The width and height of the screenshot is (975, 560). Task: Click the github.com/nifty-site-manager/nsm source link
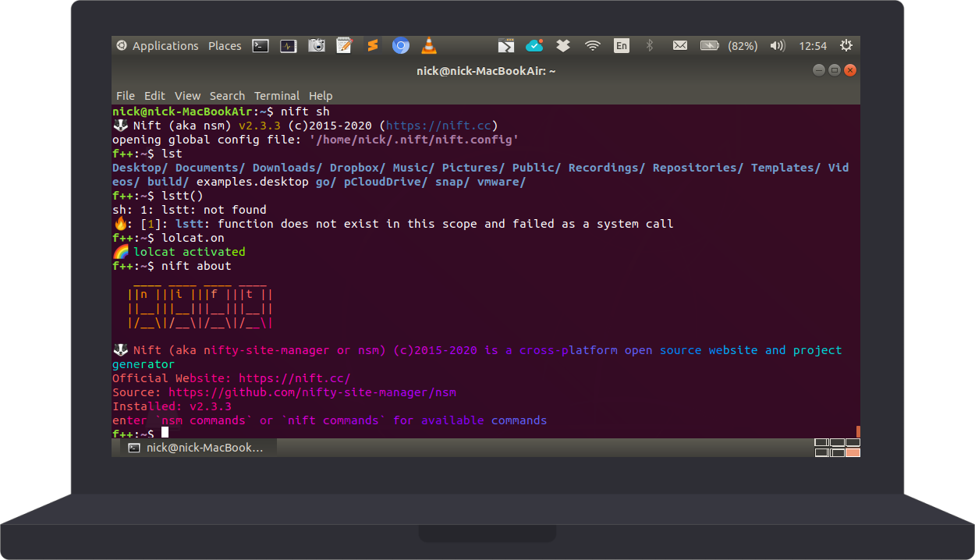312,392
